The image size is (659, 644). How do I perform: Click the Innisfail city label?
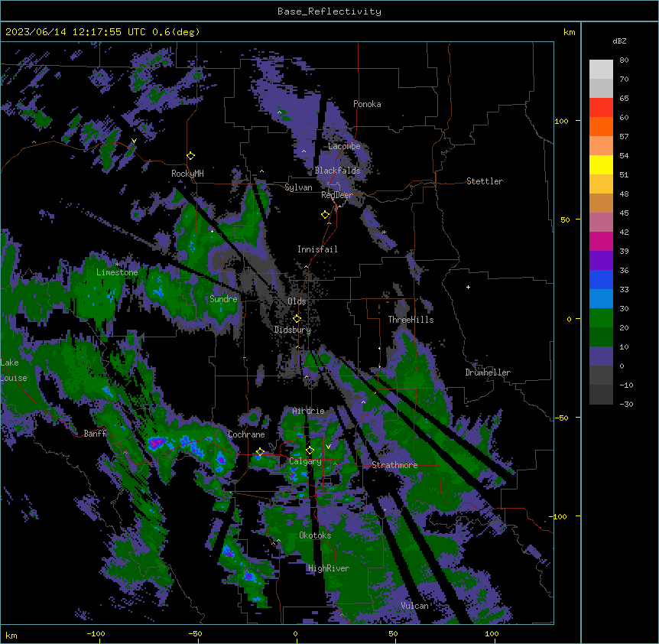point(317,249)
